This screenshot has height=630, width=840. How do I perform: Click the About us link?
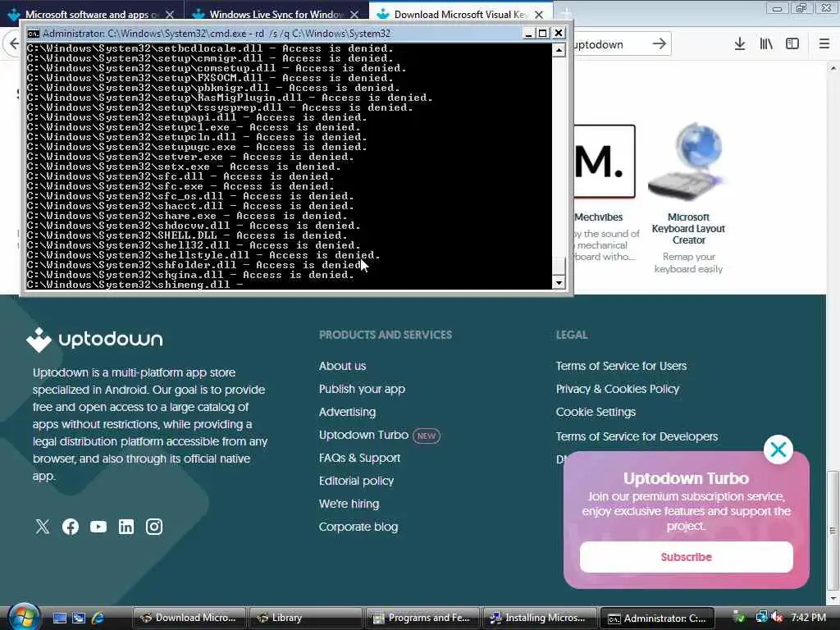click(342, 366)
